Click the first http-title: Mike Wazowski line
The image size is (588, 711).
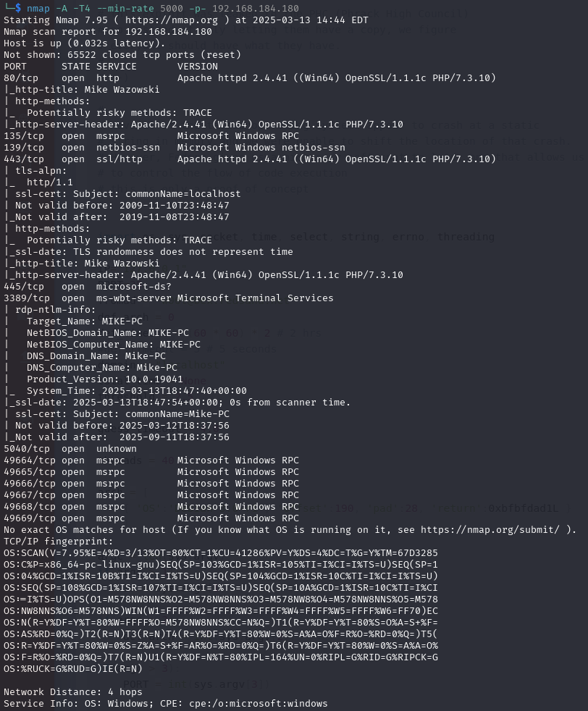[x=82, y=90]
